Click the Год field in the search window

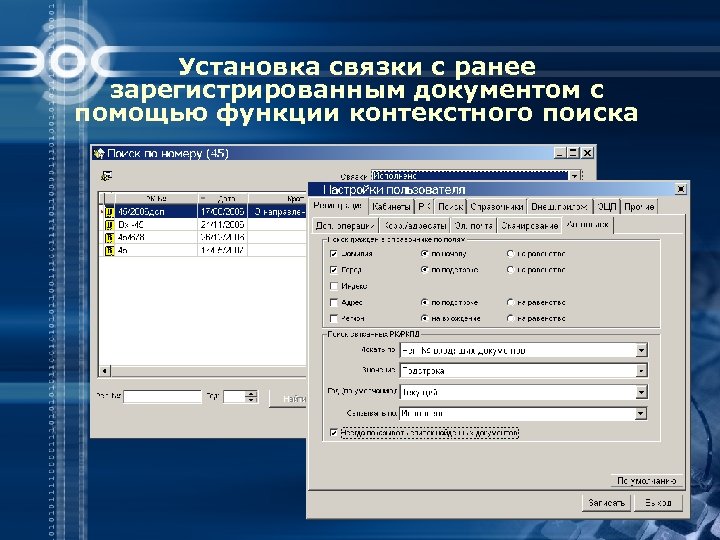pos(234,397)
